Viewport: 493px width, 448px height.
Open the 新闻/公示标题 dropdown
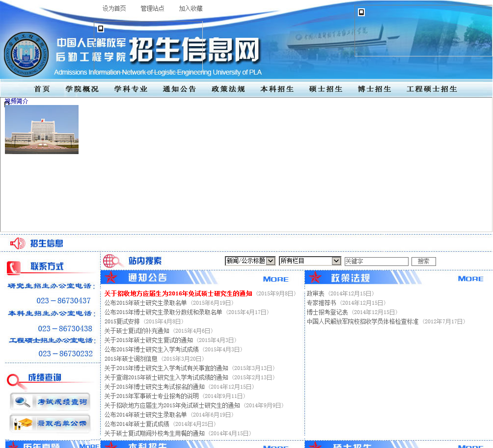(x=250, y=261)
